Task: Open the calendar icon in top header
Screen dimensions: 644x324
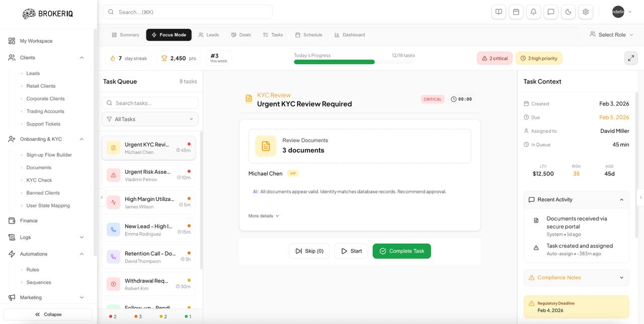Action: pyautogui.click(x=516, y=12)
